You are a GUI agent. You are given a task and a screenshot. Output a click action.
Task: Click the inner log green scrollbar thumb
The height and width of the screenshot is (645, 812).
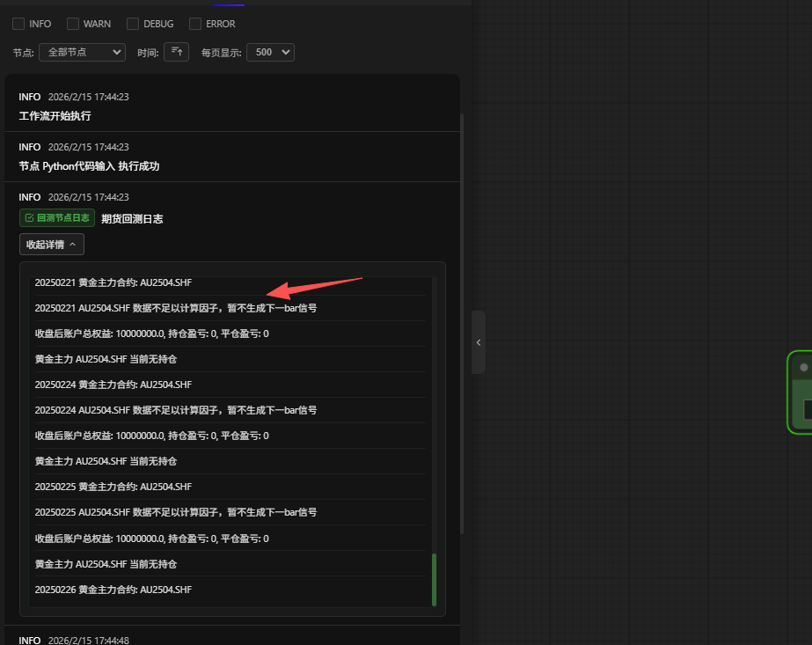[x=434, y=580]
